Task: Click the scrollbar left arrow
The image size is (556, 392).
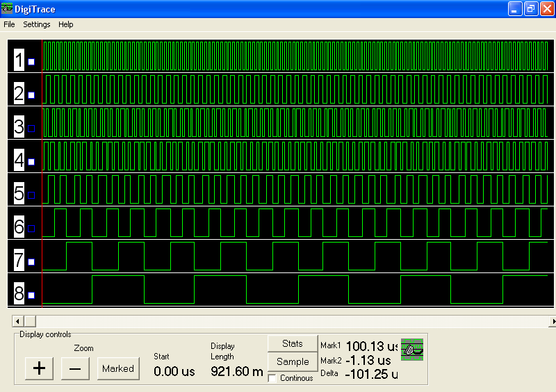Action: pos(18,321)
